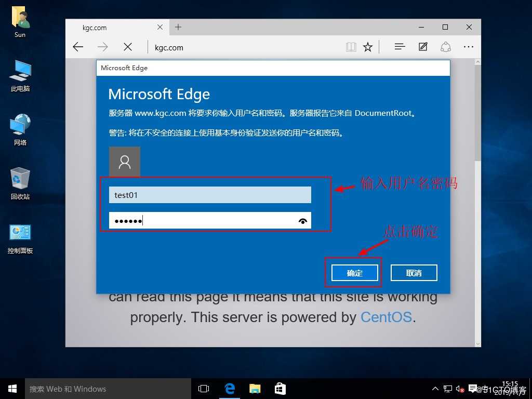Open the Edge More actions ellipsis
The image size is (532, 399).
(x=468, y=47)
